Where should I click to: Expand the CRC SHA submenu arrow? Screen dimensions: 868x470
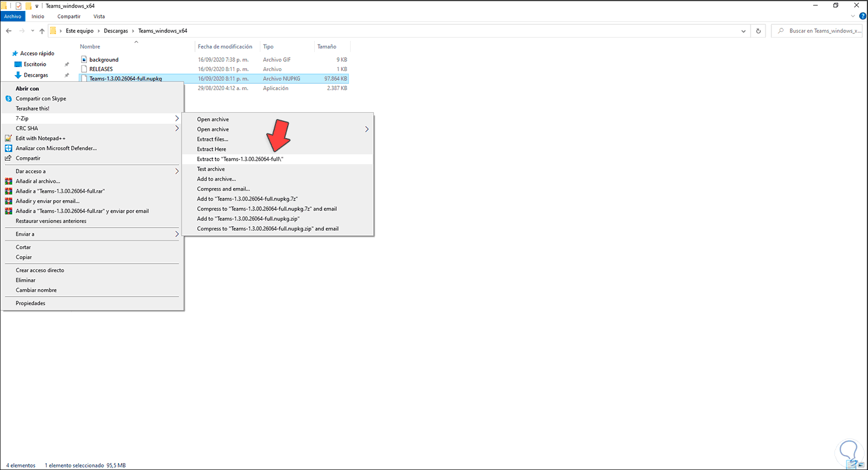coord(177,128)
